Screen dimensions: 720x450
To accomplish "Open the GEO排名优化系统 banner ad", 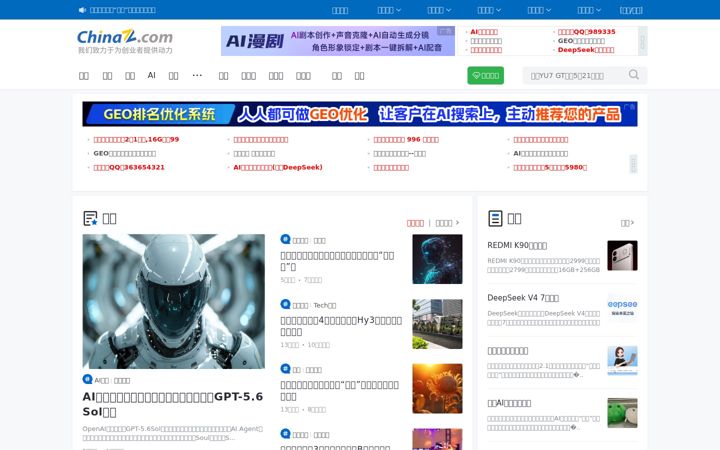I will point(360,114).
